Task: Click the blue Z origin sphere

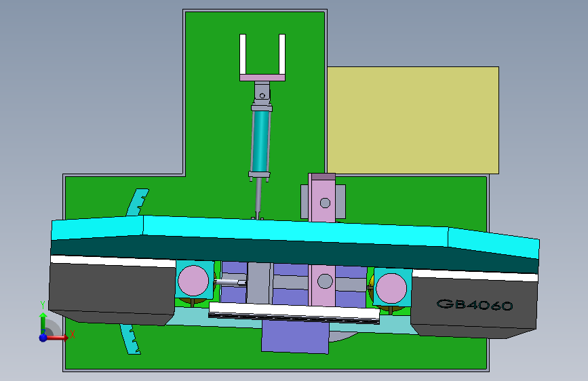Action: [x=43, y=338]
